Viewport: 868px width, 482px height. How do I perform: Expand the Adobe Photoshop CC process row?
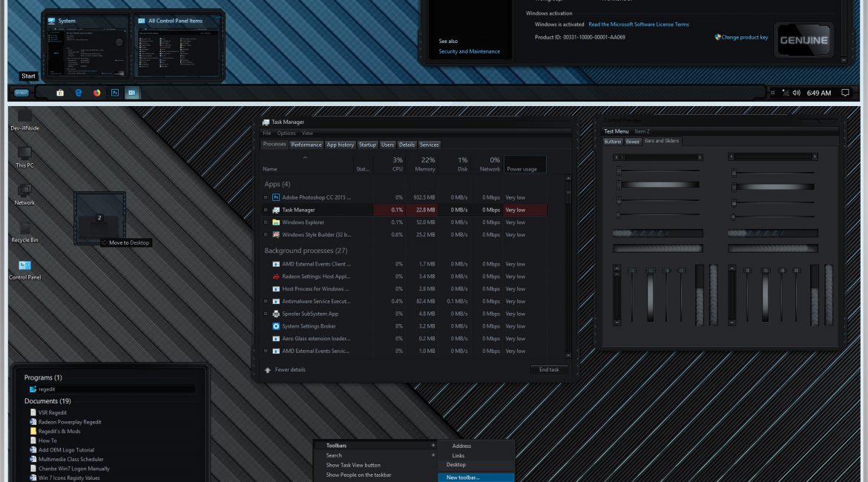click(x=266, y=197)
